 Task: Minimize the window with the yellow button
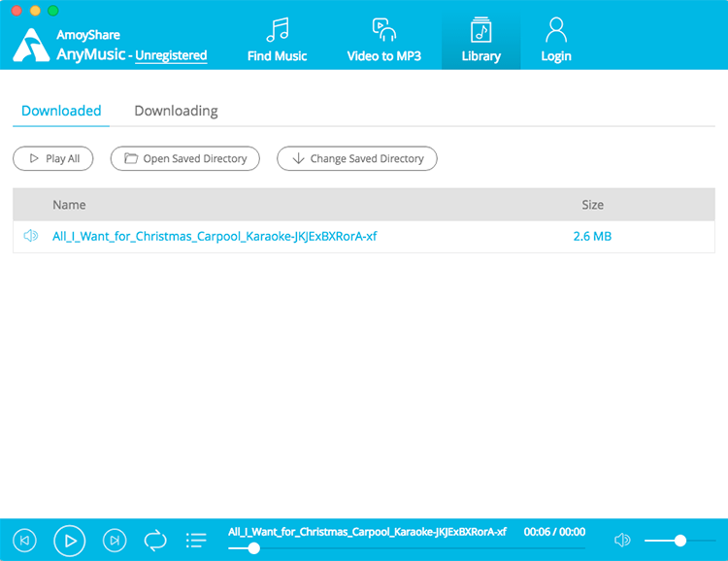(35, 11)
